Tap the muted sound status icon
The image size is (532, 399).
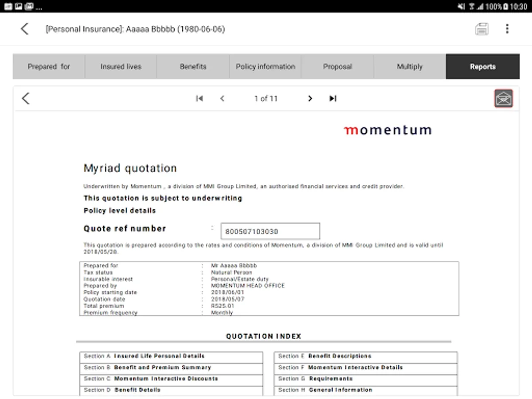point(462,7)
